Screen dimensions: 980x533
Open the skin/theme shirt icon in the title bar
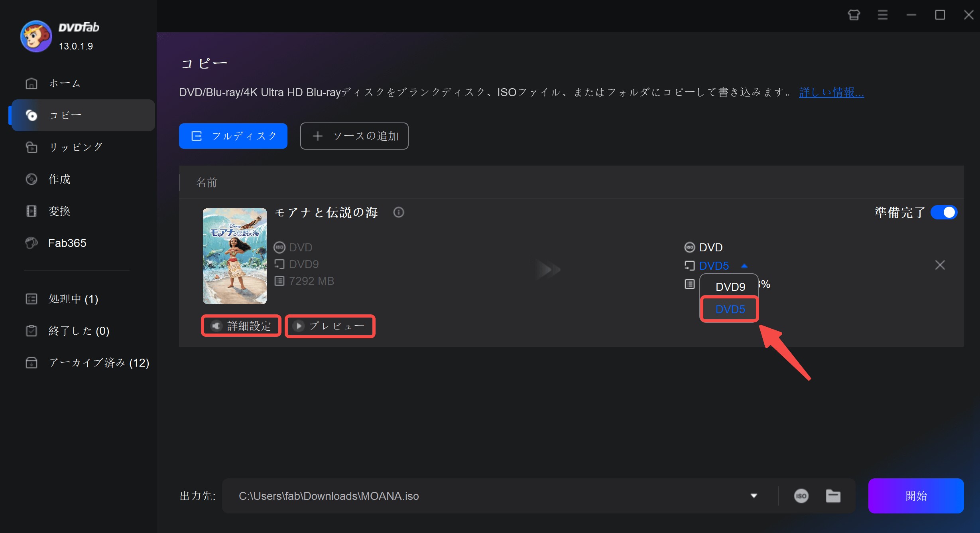pos(854,15)
